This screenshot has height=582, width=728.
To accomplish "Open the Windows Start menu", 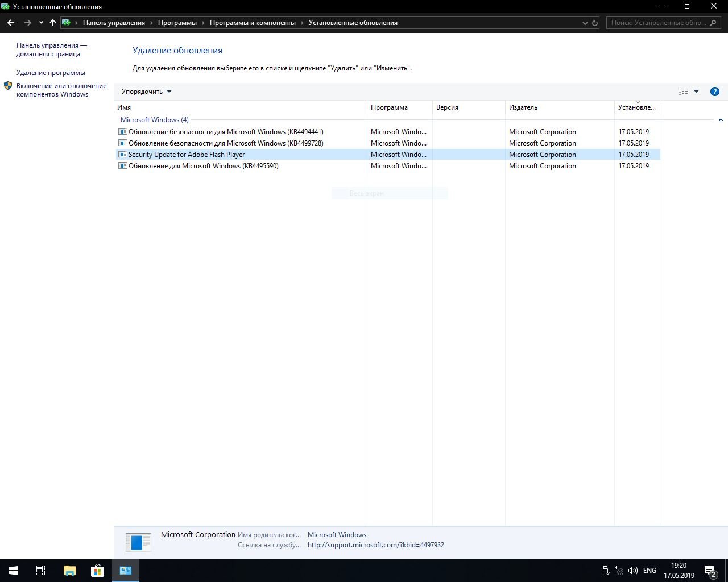I will [14, 571].
